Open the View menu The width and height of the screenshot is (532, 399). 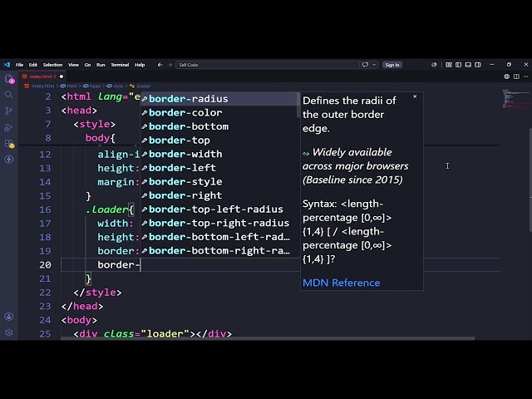click(73, 65)
